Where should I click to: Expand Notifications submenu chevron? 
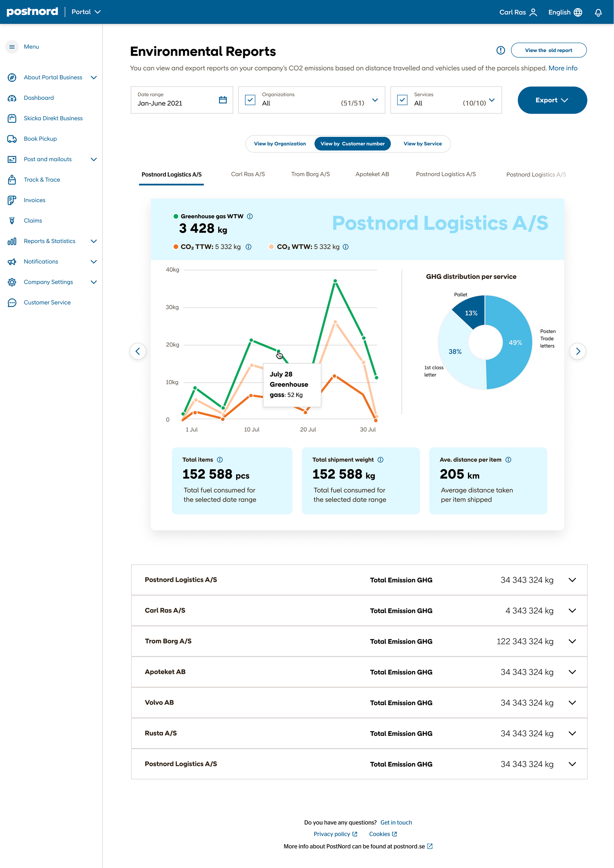(94, 262)
